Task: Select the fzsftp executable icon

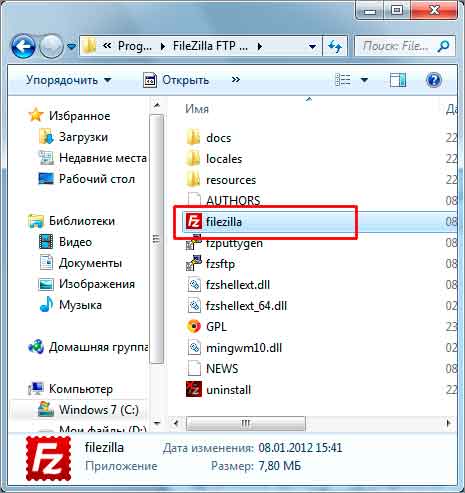Action: (194, 264)
